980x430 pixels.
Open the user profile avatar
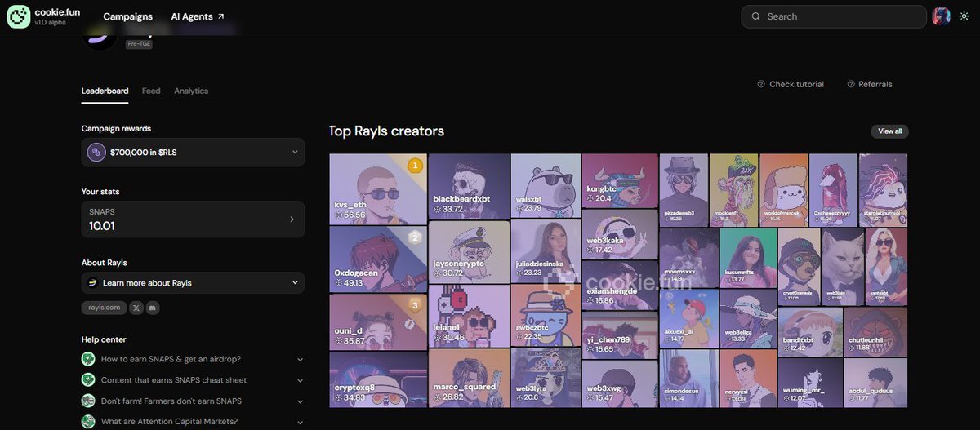(x=942, y=16)
